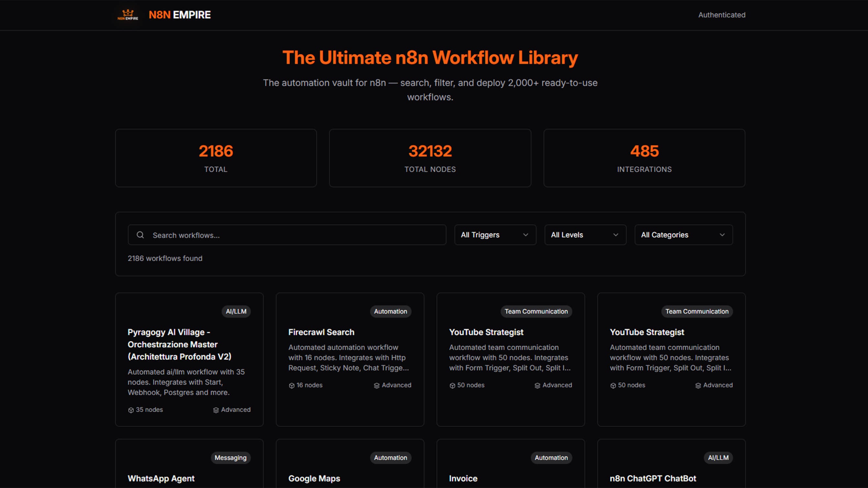Click the All Triggers chevron arrow
The width and height of the screenshot is (868, 488).
[x=525, y=235]
